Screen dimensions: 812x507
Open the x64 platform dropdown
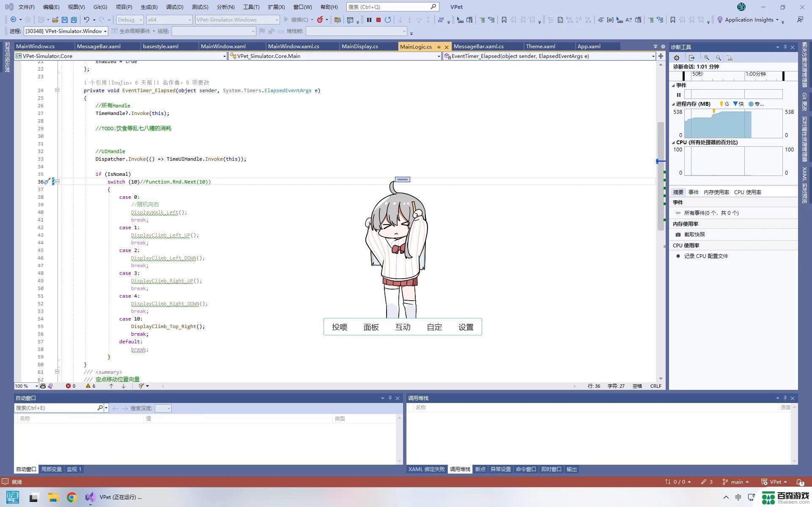tap(169, 20)
